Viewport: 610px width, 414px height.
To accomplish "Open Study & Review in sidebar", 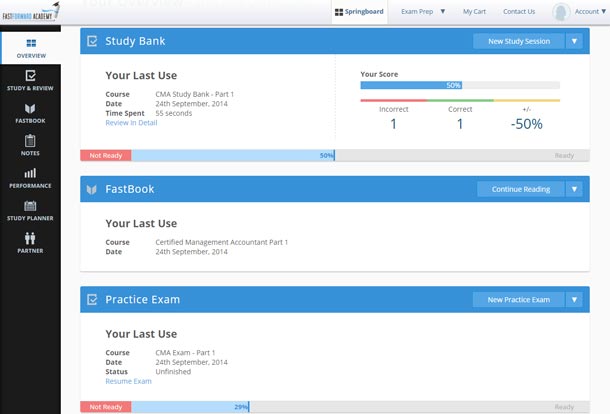I will (x=30, y=81).
